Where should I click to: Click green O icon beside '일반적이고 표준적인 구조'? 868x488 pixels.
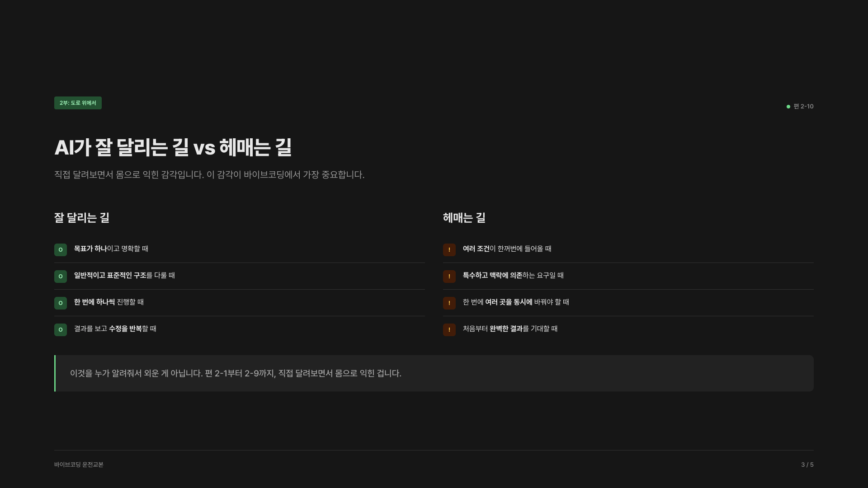(61, 277)
